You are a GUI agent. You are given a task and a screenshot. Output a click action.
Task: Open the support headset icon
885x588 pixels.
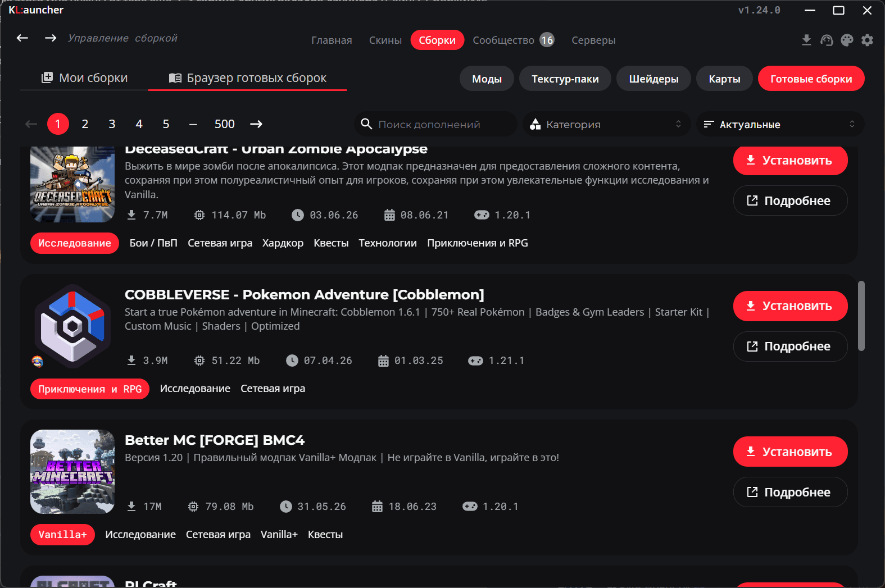(x=827, y=40)
